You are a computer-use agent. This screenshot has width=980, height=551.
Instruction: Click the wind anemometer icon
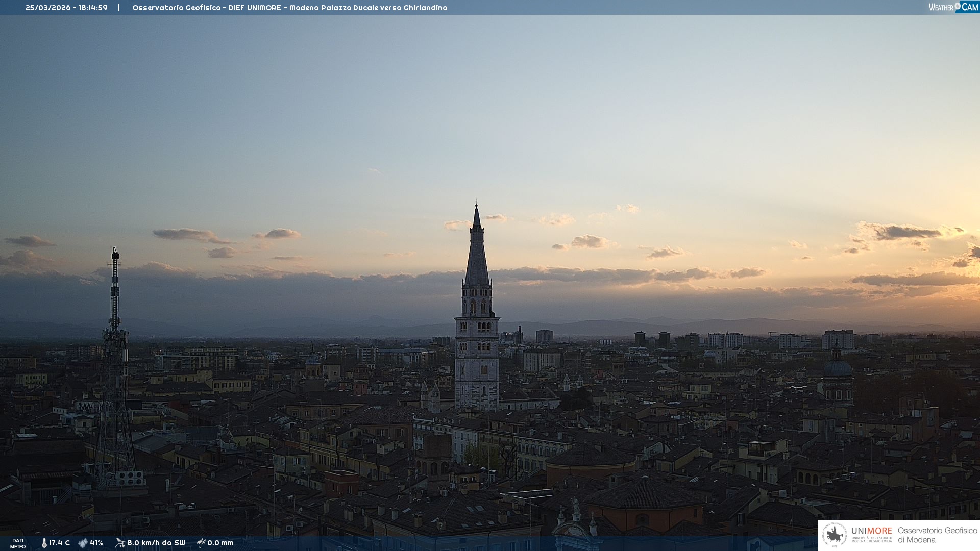120,543
